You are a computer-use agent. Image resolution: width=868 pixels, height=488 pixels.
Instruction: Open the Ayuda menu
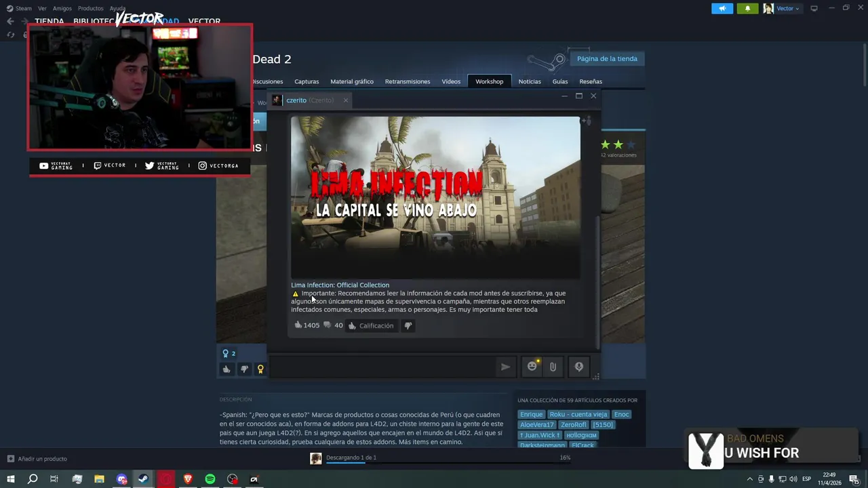point(117,8)
